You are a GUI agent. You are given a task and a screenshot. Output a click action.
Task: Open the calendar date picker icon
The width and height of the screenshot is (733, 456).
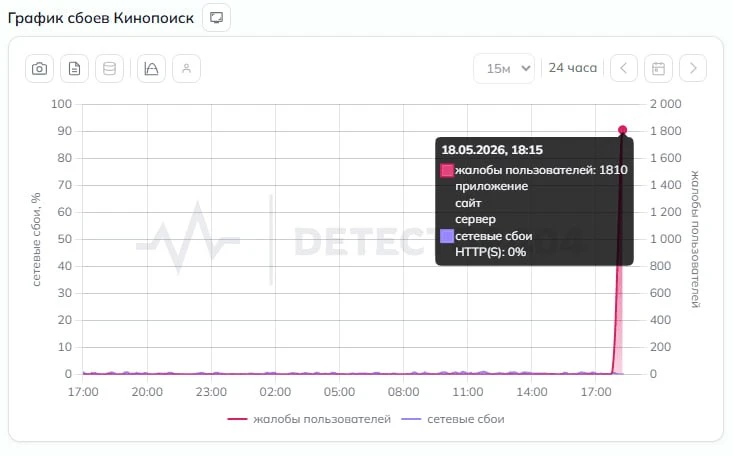(x=658, y=68)
